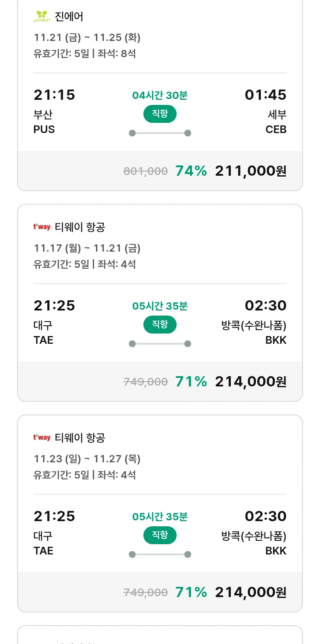Select the 214,000원 fare on the 11.17 flight
This screenshot has width=320, height=644.
[x=250, y=382]
